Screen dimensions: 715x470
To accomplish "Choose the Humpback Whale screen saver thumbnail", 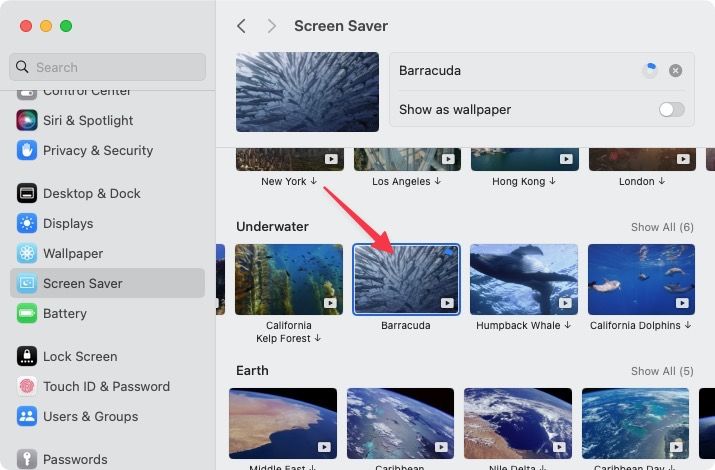I will pyautogui.click(x=524, y=279).
